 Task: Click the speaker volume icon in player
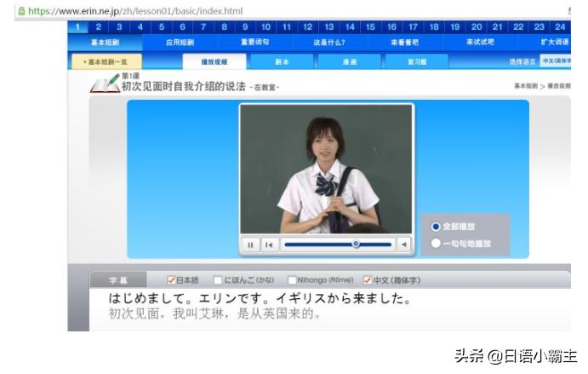tap(404, 245)
